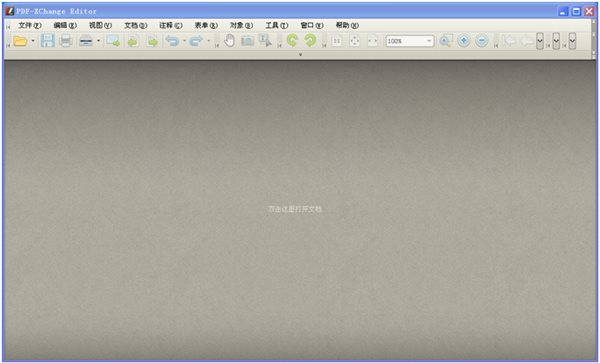
Task: Click the blue Redo arrow
Action: point(196,41)
